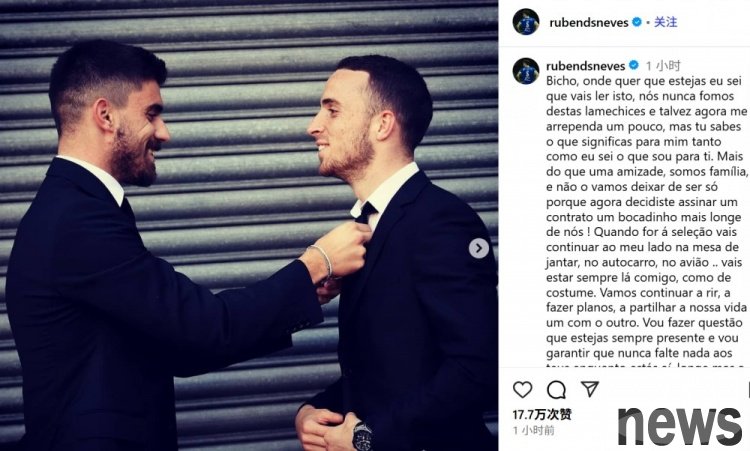750x451 pixels.
Task: Share the post with the paper plane icon
Action: (590, 388)
